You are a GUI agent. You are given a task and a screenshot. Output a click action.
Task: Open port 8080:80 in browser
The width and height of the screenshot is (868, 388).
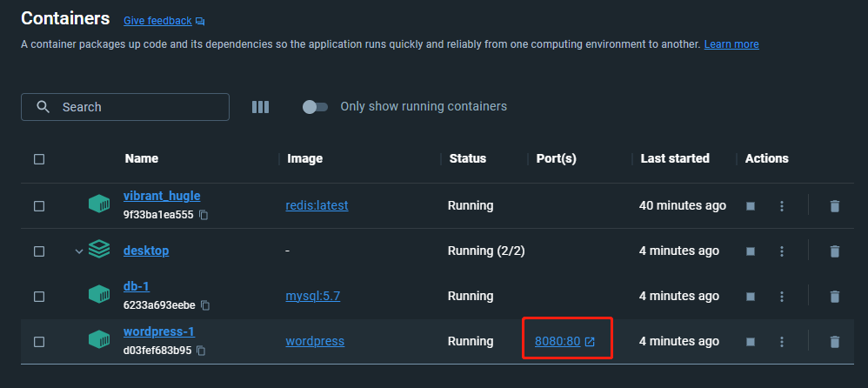tap(558, 342)
